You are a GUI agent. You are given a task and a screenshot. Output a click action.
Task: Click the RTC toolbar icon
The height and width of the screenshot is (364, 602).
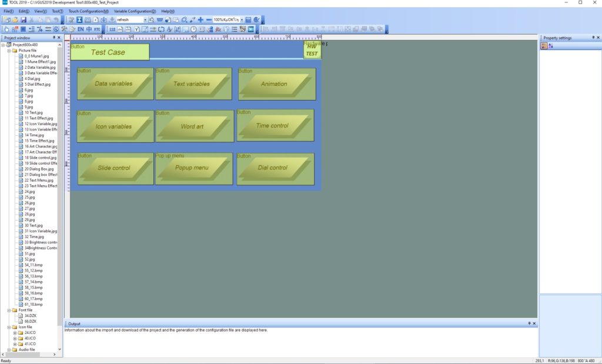tap(97, 29)
